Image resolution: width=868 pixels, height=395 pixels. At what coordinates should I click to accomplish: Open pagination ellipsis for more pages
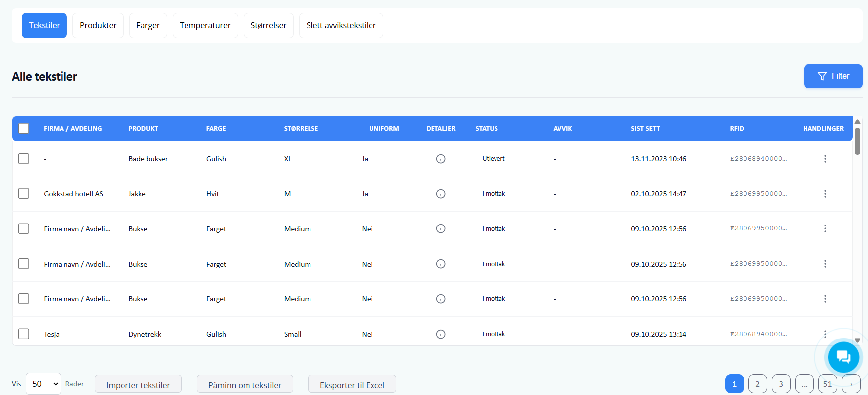click(x=804, y=384)
